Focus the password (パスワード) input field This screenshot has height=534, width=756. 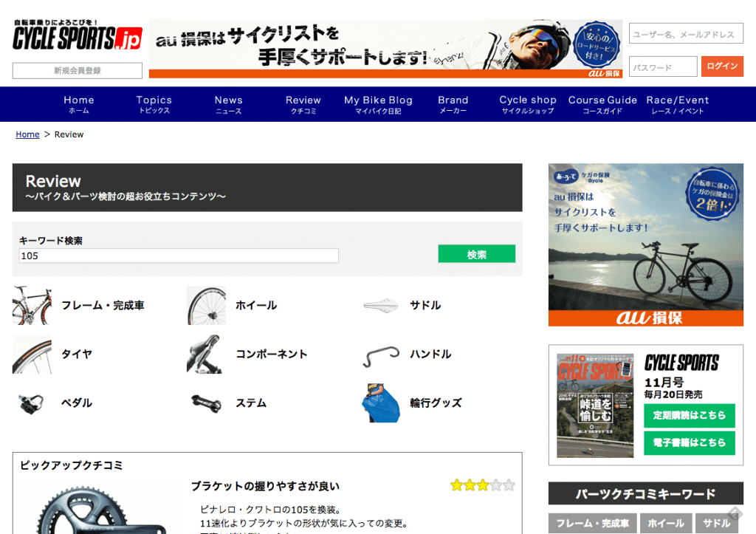[x=662, y=67]
